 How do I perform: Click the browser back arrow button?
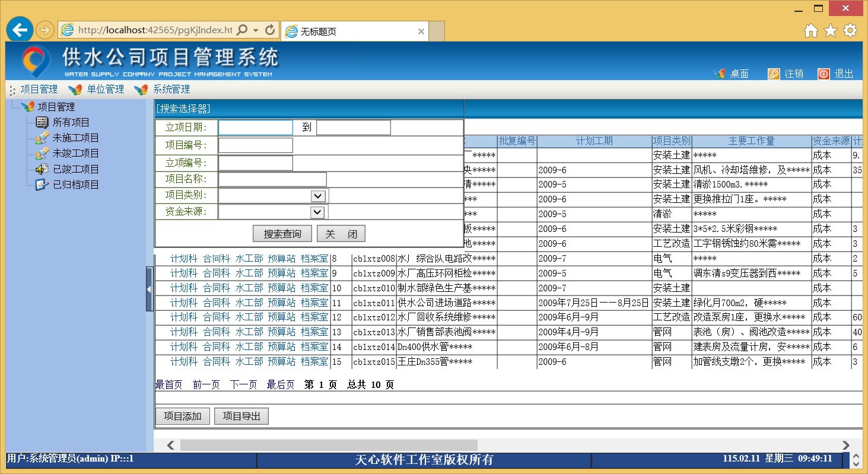[x=20, y=30]
